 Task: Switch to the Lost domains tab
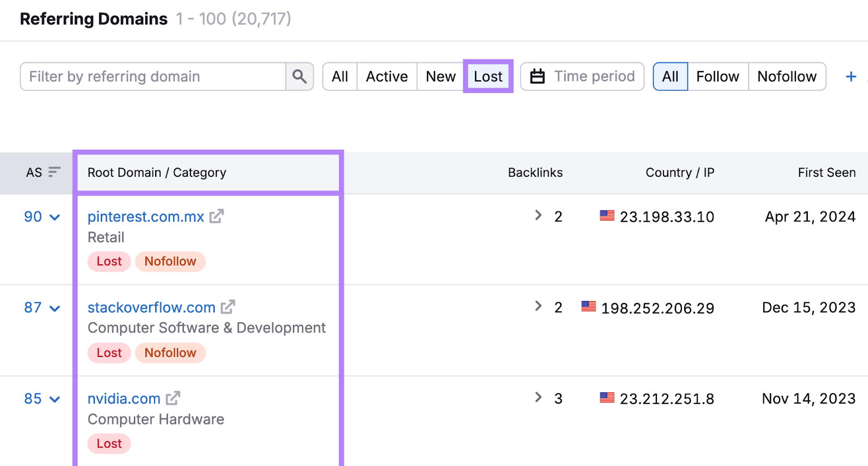pyautogui.click(x=488, y=76)
